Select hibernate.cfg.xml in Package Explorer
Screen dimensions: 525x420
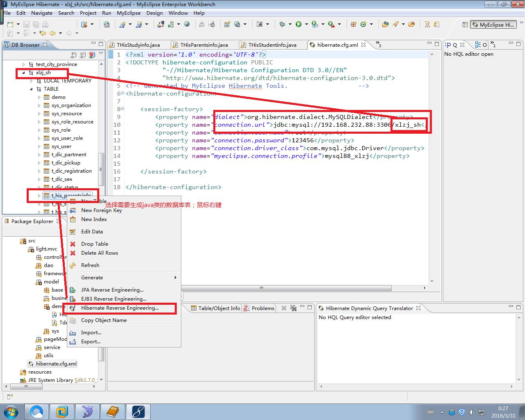[52, 364]
